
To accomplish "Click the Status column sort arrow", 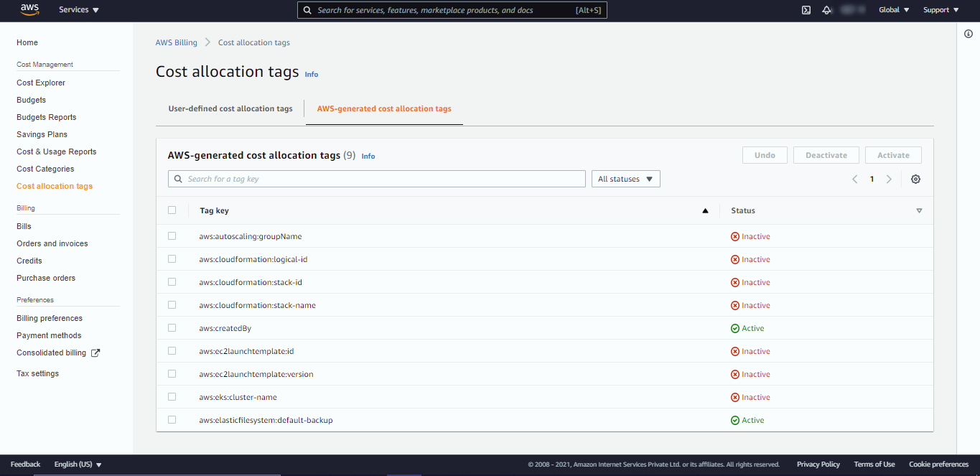I will click(x=919, y=211).
